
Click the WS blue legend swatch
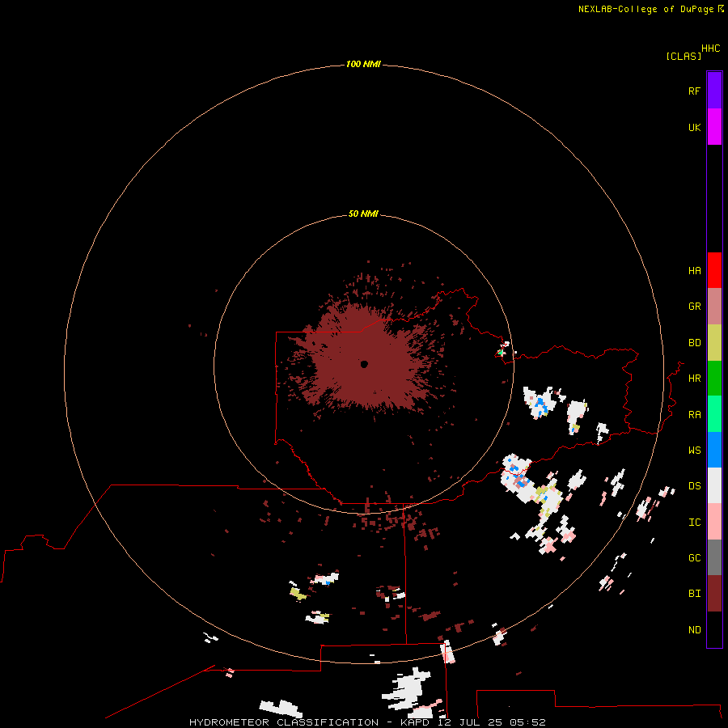tap(714, 450)
